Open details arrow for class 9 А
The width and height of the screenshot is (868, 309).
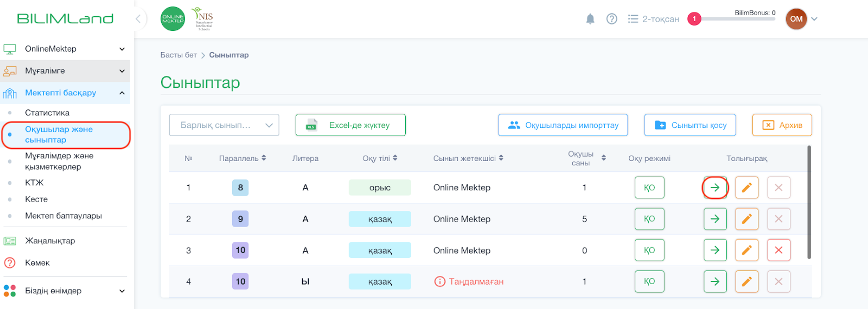(715, 219)
